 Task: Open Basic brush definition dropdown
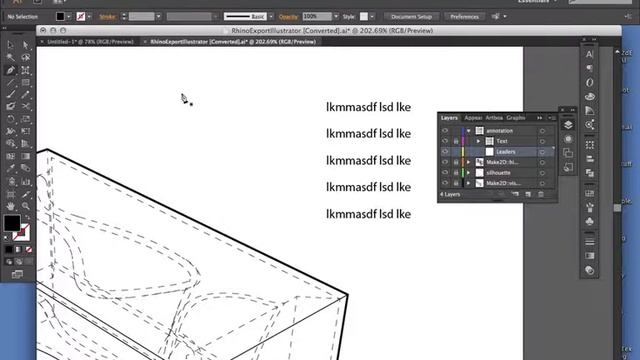[271, 17]
